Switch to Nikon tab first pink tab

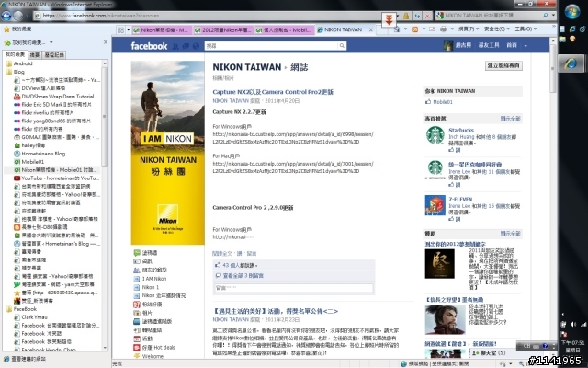162,30
